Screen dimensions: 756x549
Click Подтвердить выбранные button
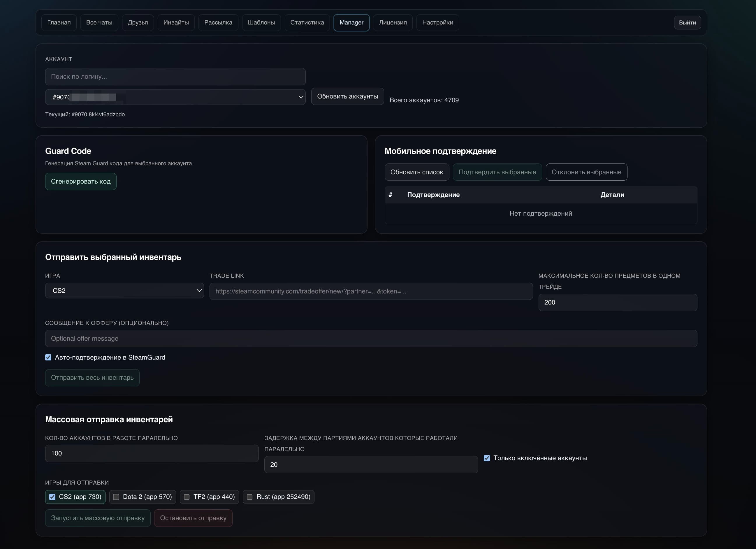[497, 172]
